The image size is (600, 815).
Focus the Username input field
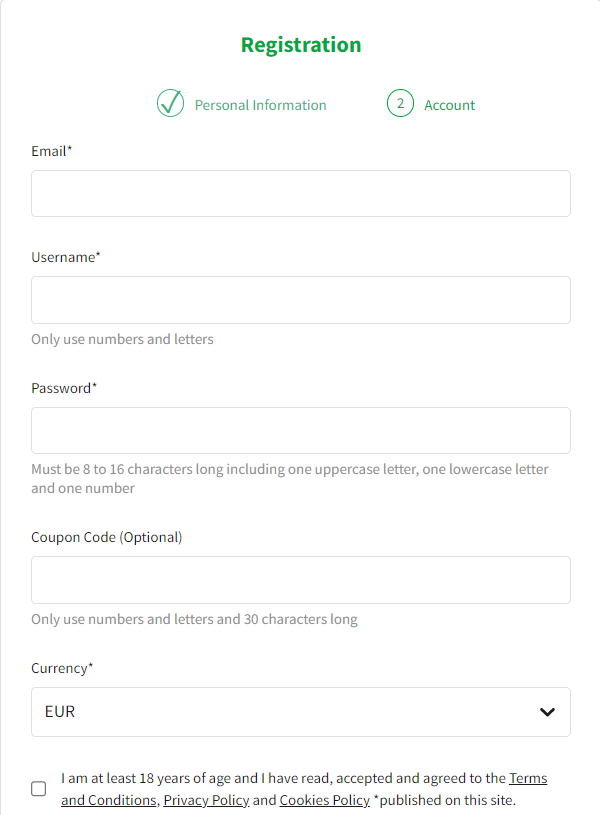tap(301, 300)
